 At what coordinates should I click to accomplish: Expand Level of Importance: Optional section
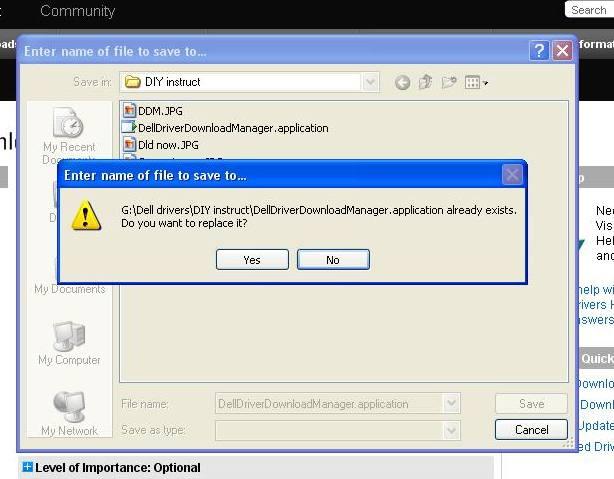[x=27, y=467]
